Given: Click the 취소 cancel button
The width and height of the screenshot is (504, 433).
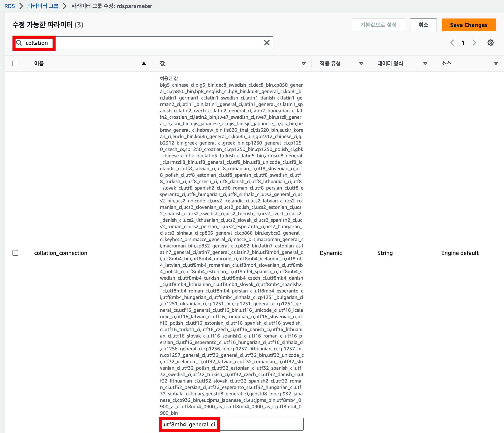Looking at the screenshot, I should [x=423, y=25].
